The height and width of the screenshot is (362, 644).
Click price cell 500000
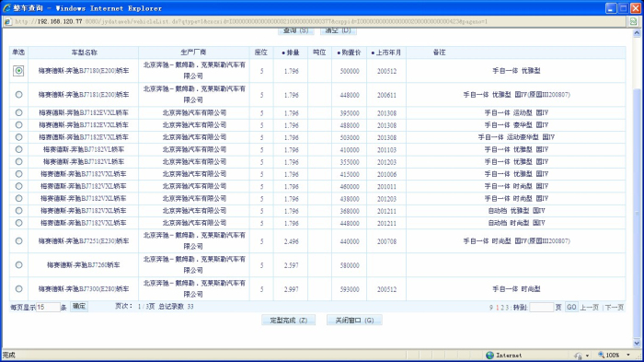click(x=349, y=71)
